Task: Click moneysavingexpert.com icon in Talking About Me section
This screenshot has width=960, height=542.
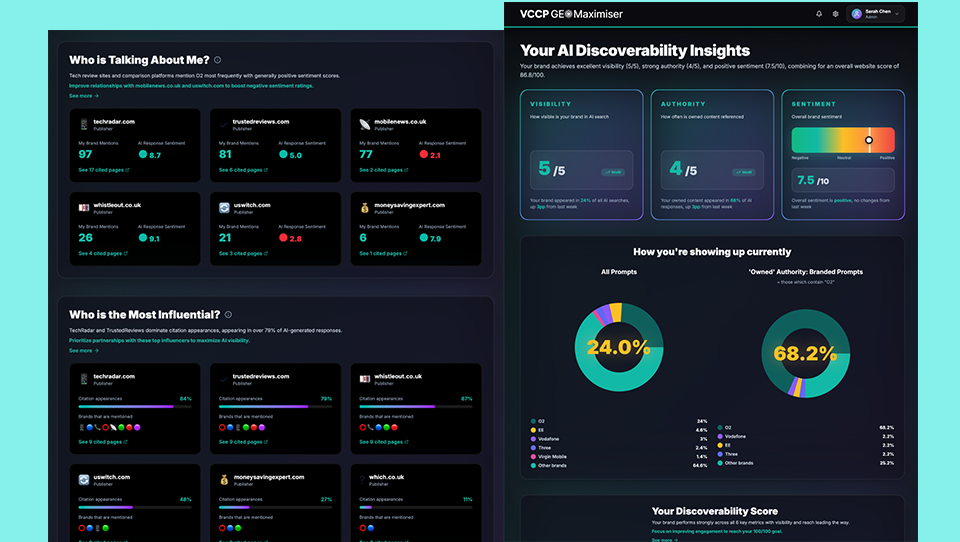Action: point(365,208)
